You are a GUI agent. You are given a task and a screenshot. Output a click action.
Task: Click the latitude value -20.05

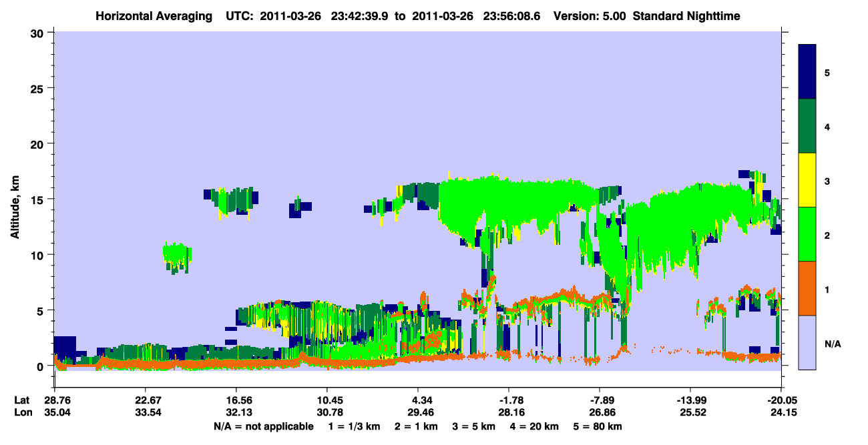(x=781, y=400)
